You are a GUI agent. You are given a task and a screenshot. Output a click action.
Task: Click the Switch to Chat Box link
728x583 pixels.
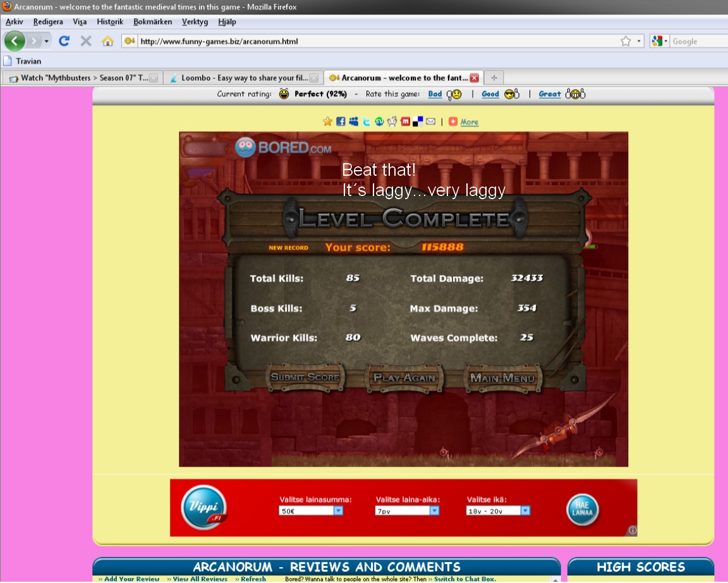click(x=464, y=579)
